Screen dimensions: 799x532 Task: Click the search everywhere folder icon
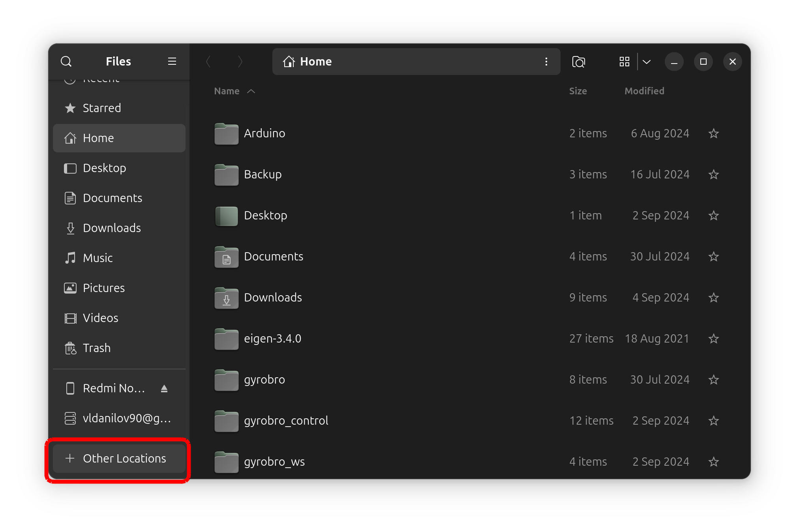click(578, 62)
